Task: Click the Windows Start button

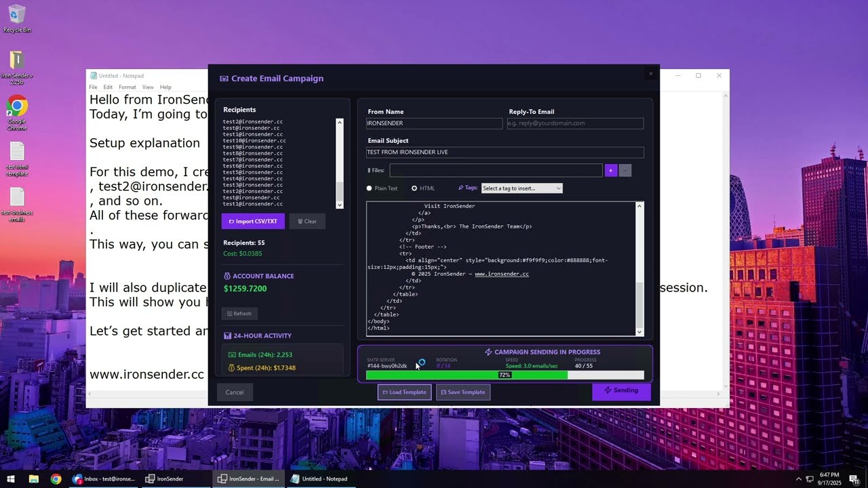Action: [x=11, y=479]
